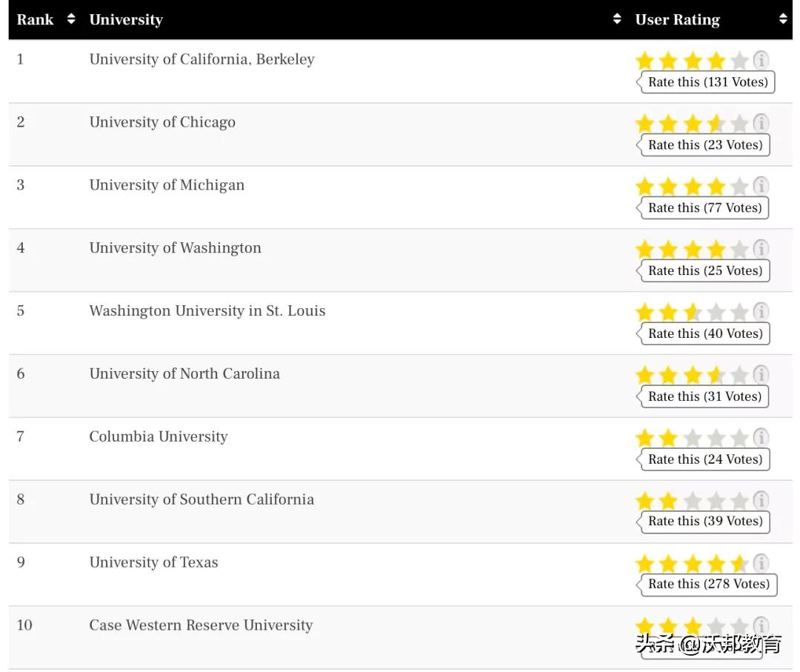Open info icon for University of Texas
The height and width of the screenshot is (672, 800).
(x=761, y=563)
